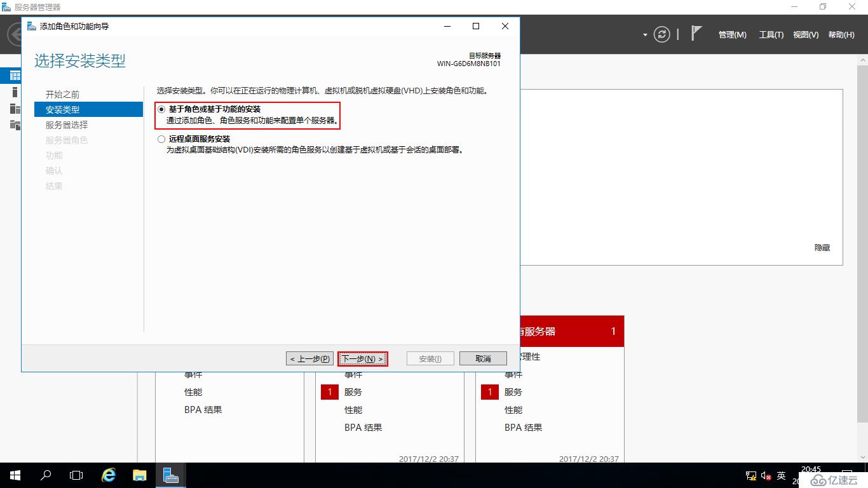The height and width of the screenshot is (488, 868).
Task: Switch the 英 input method indicator
Action: [782, 475]
